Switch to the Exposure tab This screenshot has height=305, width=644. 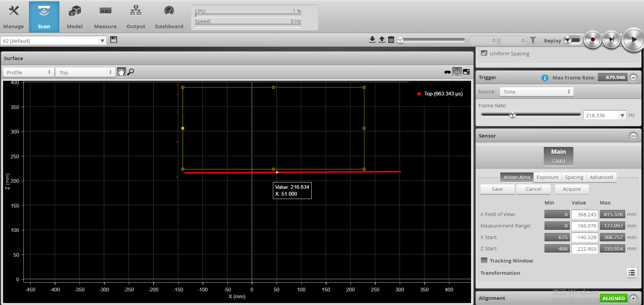point(547,177)
